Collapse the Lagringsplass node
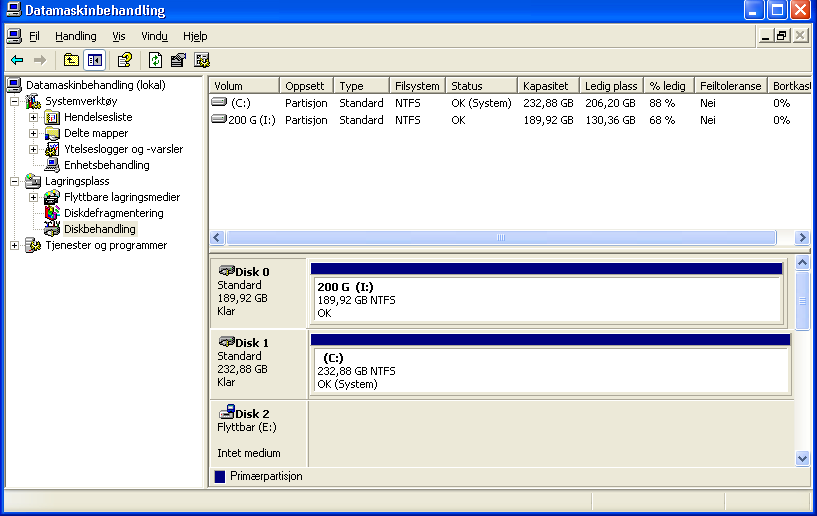Screen dimensions: 817x516 coord(14,181)
